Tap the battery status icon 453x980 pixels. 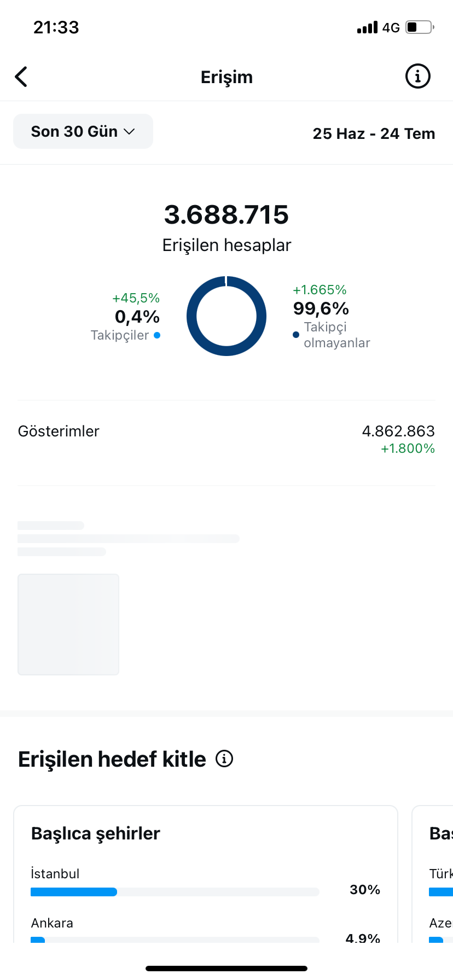[420, 27]
